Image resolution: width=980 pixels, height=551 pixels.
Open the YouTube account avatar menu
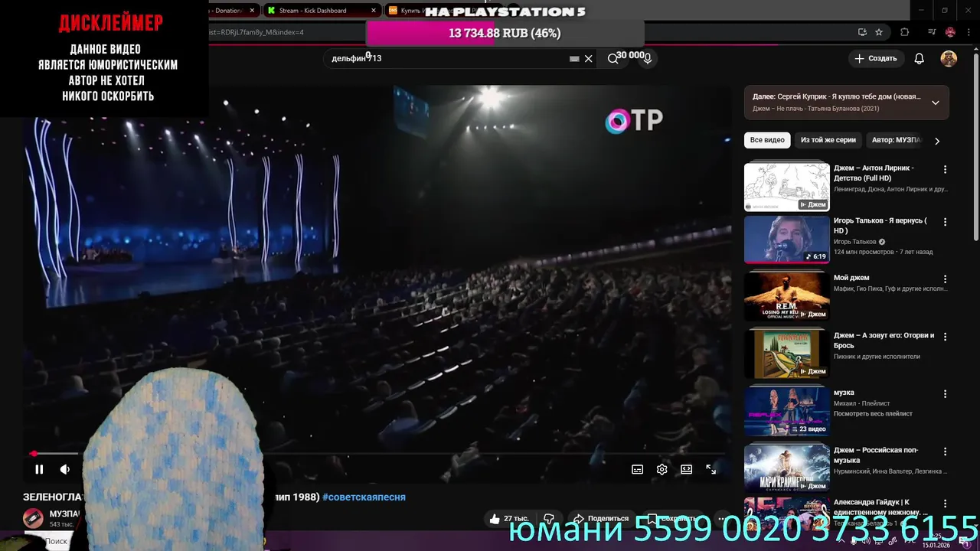[x=949, y=58]
